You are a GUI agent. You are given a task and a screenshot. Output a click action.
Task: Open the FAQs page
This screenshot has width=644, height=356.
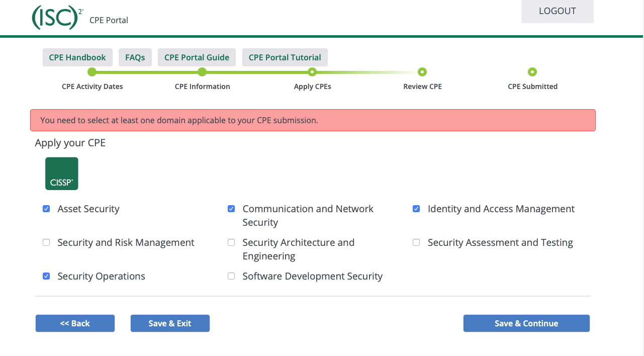135,57
